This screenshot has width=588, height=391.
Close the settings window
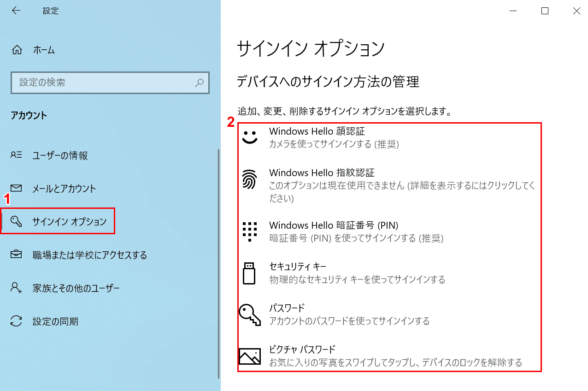click(576, 11)
